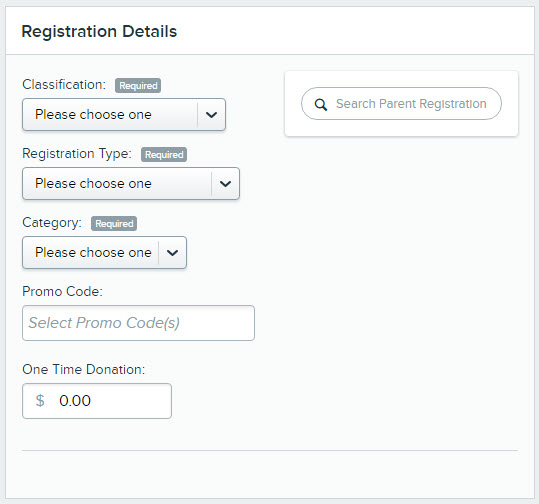Click the Promo Code label

pyautogui.click(x=62, y=292)
